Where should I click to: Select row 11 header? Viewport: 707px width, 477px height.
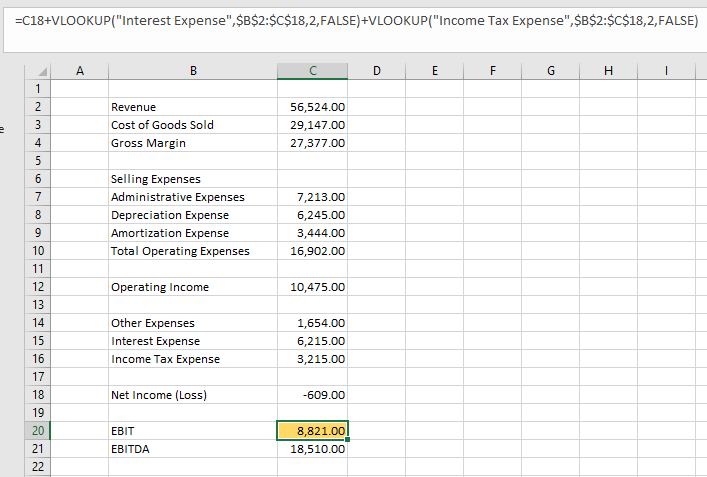coord(38,269)
